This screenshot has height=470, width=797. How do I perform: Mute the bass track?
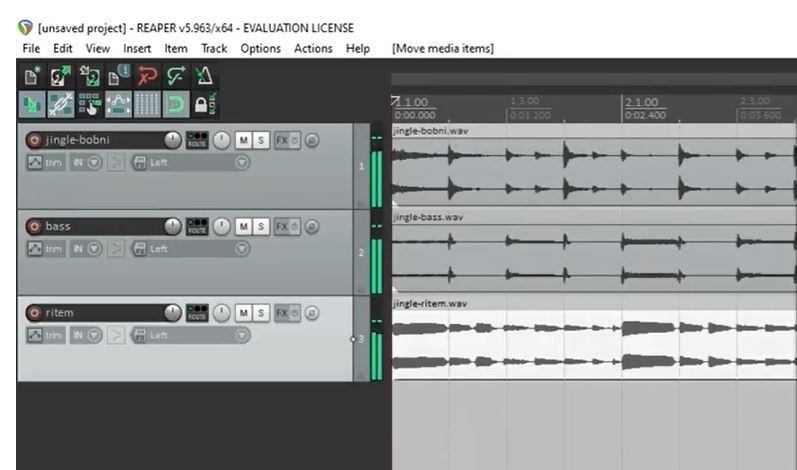coord(243,227)
